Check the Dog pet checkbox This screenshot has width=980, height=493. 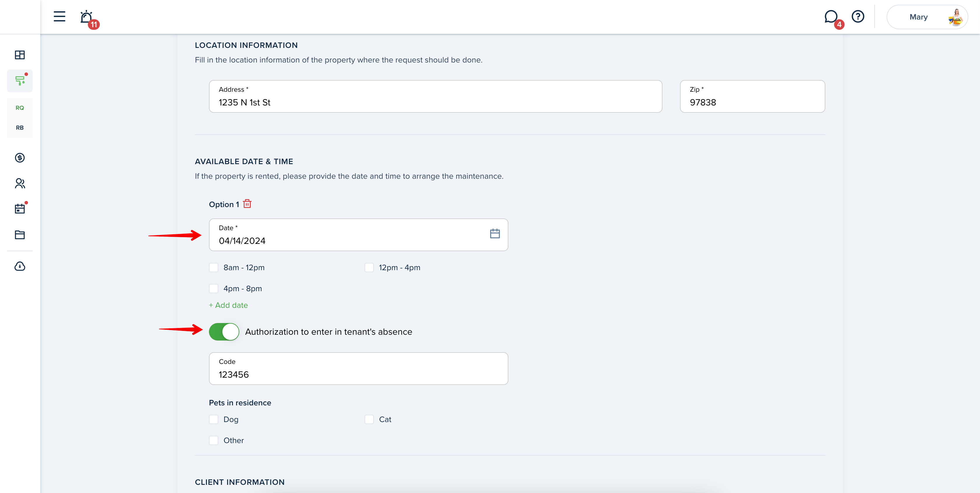click(214, 419)
